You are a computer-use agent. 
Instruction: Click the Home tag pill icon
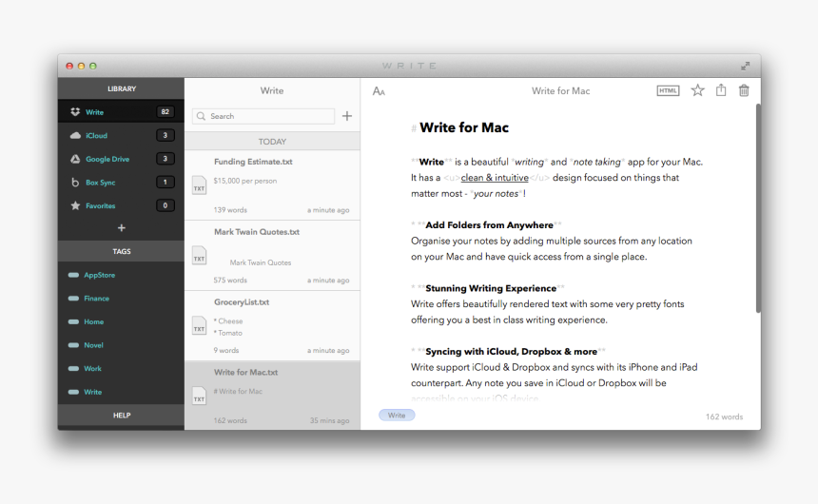[73, 322]
